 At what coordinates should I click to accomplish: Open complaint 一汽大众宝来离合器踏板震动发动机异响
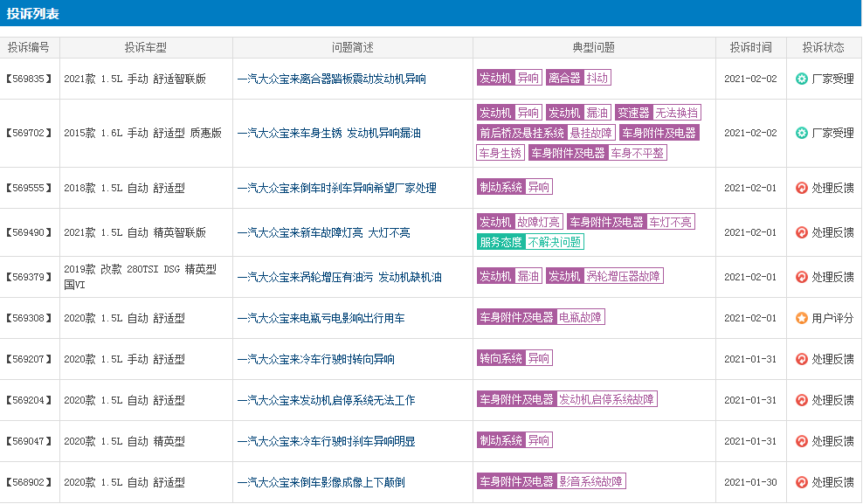[331, 79]
